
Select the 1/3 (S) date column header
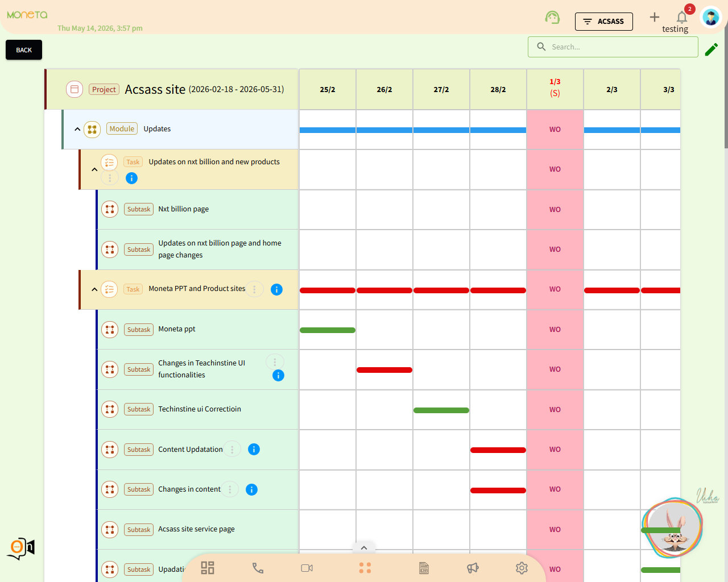[555, 89]
